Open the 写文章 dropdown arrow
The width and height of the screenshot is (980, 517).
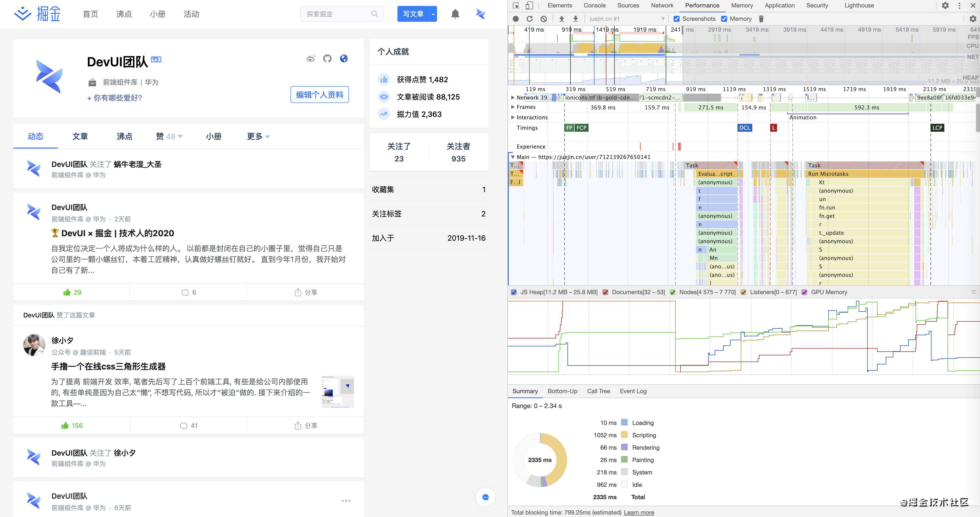click(433, 14)
